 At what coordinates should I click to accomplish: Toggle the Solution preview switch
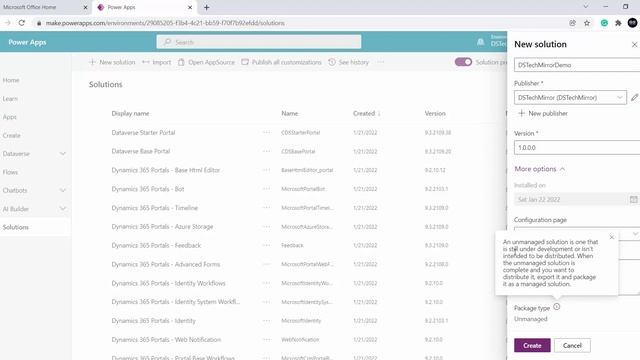[463, 62]
